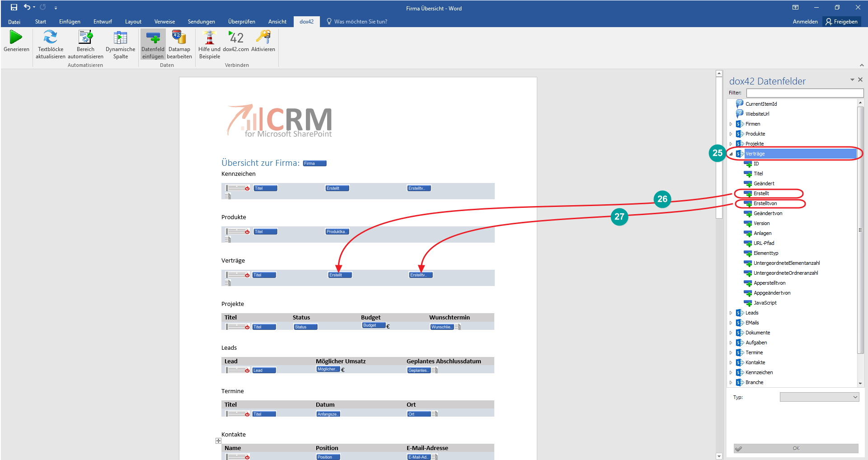Viewport: 868px width, 460px height.
Task: Open Quick Access Toolbar customize arrow
Action: [x=56, y=8]
